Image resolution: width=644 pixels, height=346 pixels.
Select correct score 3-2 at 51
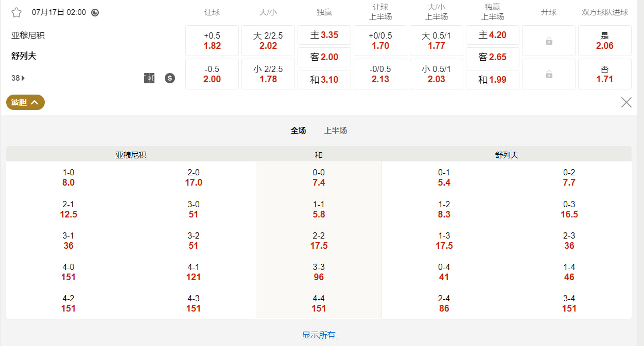tap(194, 241)
